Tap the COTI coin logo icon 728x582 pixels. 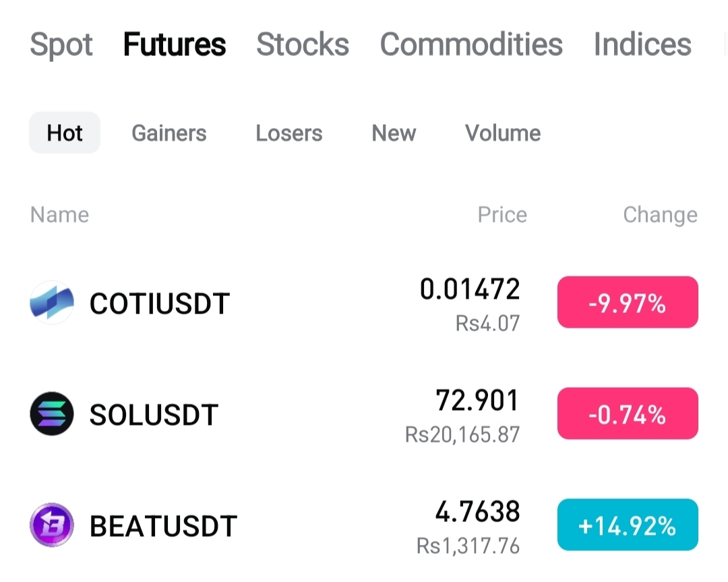(52, 302)
